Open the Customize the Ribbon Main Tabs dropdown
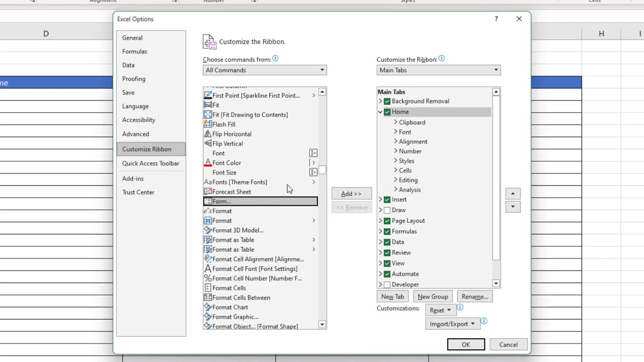The image size is (644, 362). [x=438, y=70]
